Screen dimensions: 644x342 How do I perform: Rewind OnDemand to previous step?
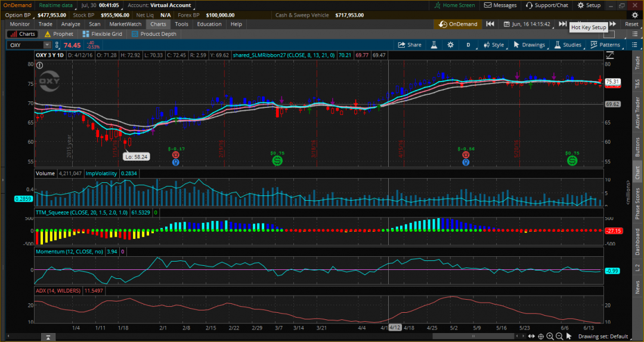pyautogui.click(x=490, y=24)
